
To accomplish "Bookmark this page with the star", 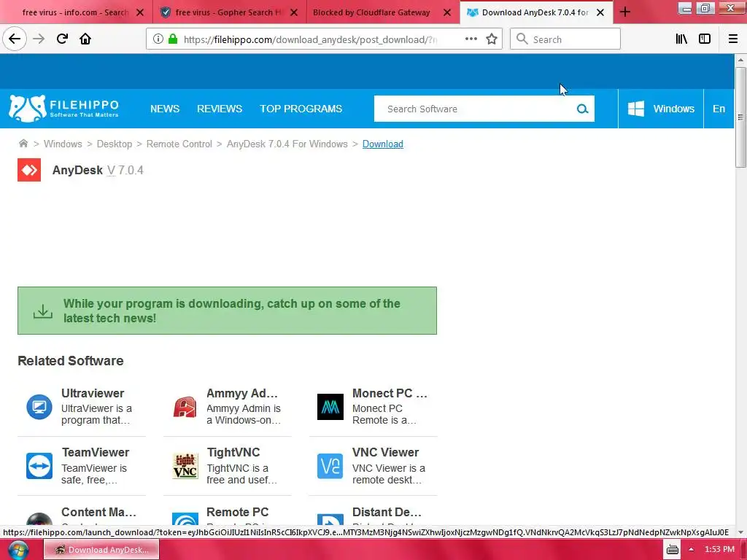I will (492, 39).
